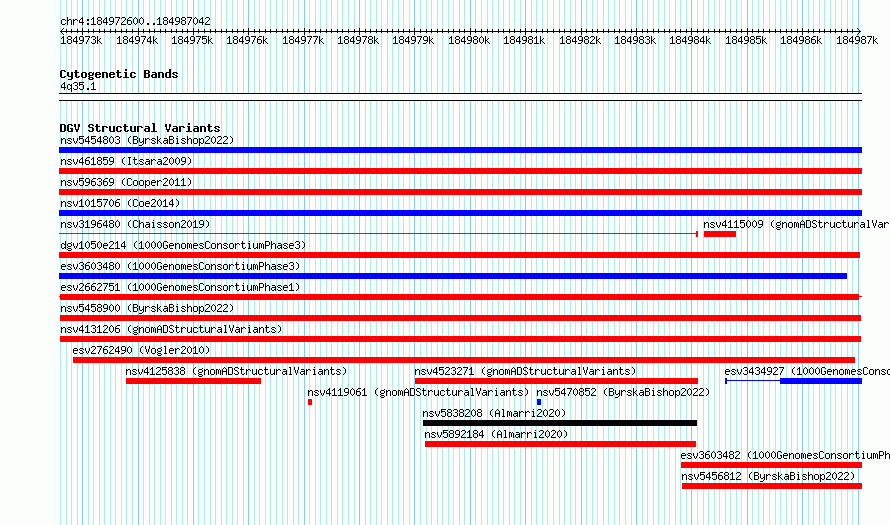Click the 184984k ruler label
890x525 pixels.
click(x=690, y=40)
